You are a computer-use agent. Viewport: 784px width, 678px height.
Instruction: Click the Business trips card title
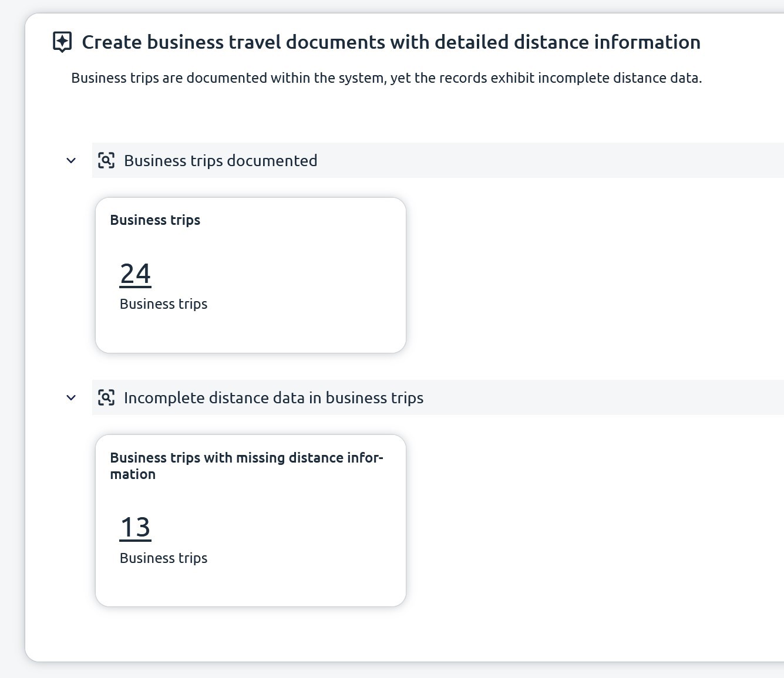coord(155,220)
